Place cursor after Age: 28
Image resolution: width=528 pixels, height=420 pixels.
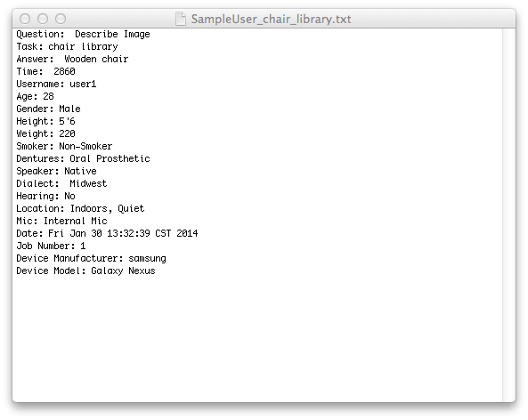point(54,97)
